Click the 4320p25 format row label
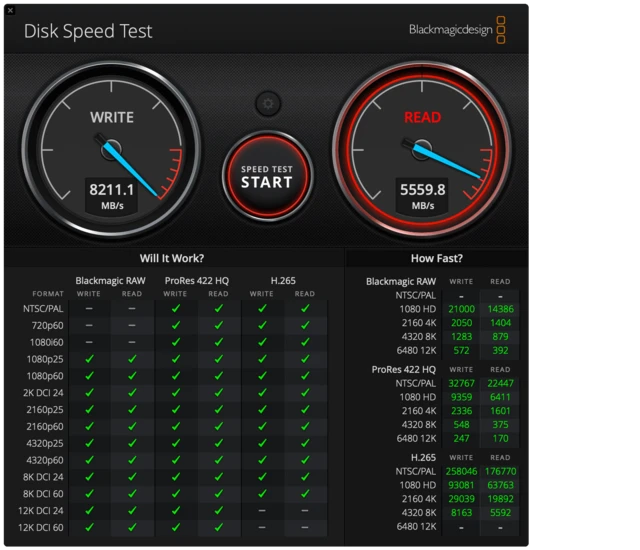 tap(45, 443)
